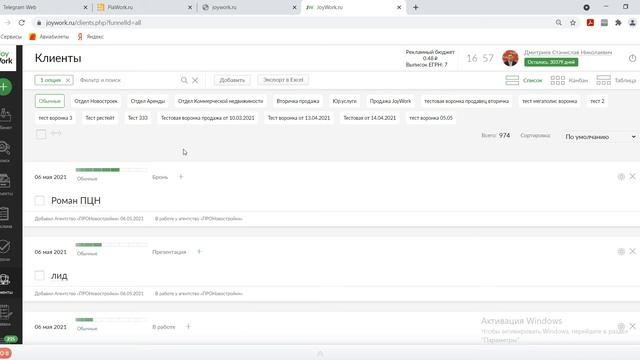This screenshot has width=640, height=360.
Task: Click the green remaining-days subscription badge
Action: (x=551, y=62)
